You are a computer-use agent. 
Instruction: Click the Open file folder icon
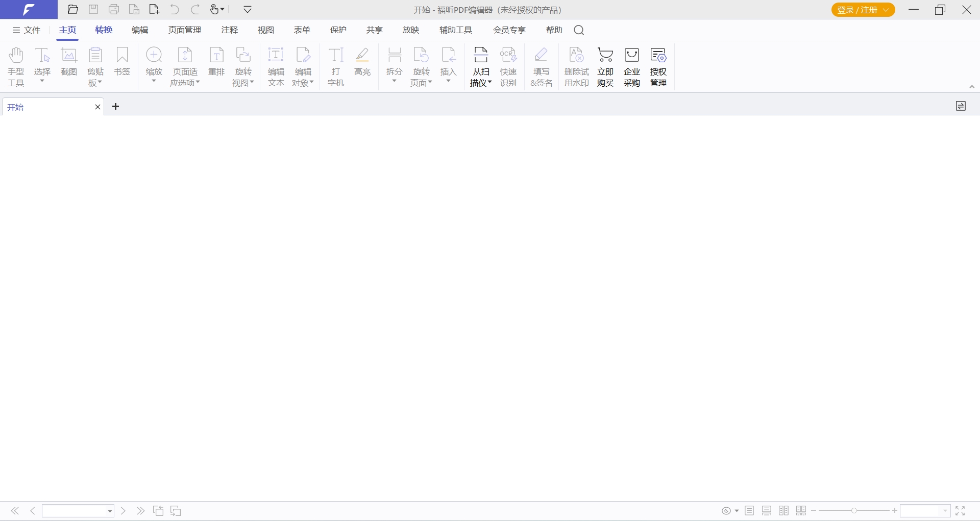coord(73,9)
